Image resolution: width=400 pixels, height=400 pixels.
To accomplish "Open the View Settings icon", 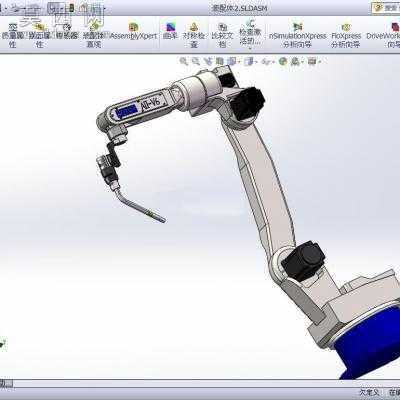I will 311,61.
